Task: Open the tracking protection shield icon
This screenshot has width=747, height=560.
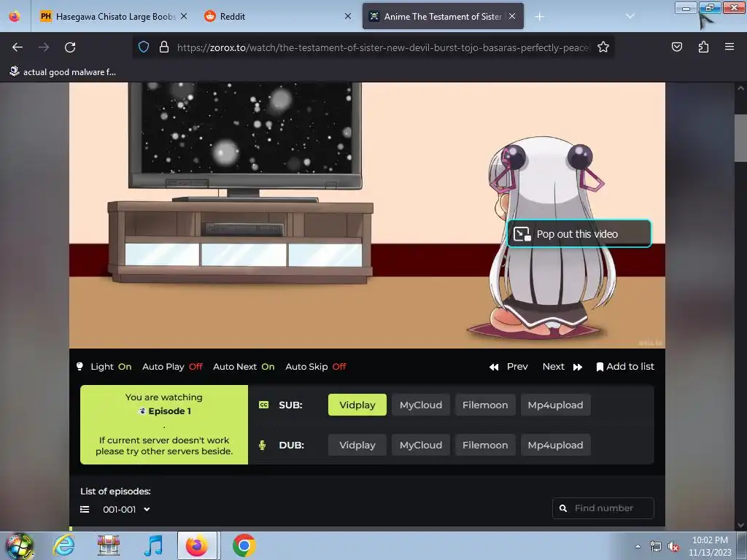Action: 144,47
